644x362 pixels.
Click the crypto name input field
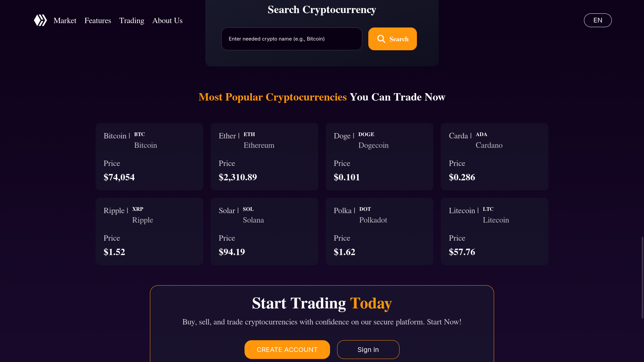pyautogui.click(x=291, y=39)
